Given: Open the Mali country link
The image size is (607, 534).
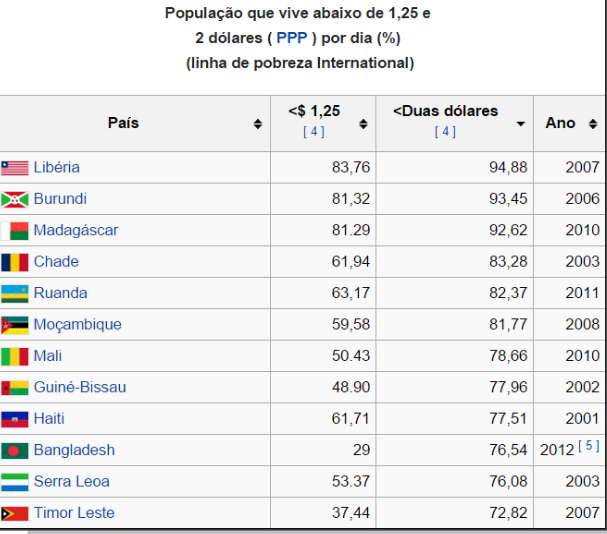Looking at the screenshot, I should 49,356.
